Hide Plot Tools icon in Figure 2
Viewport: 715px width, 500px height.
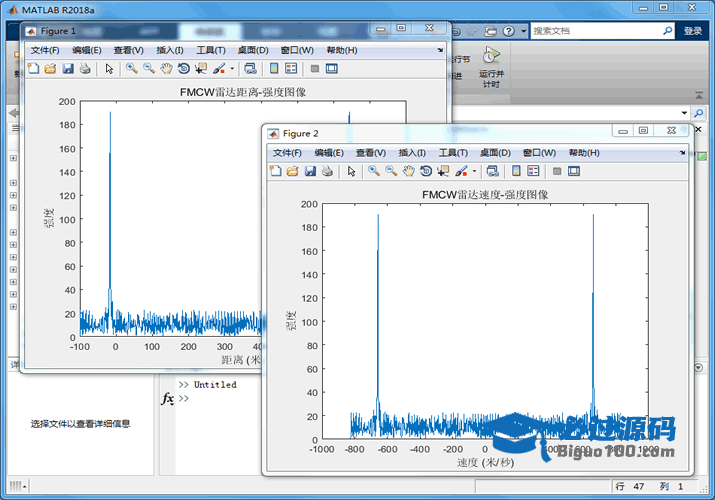click(x=557, y=171)
